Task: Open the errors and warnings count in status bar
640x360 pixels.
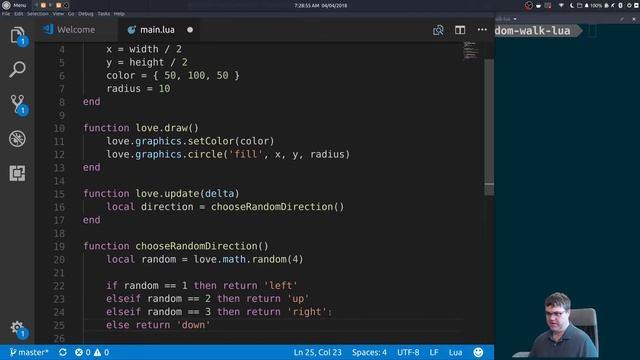Action: coord(92,352)
